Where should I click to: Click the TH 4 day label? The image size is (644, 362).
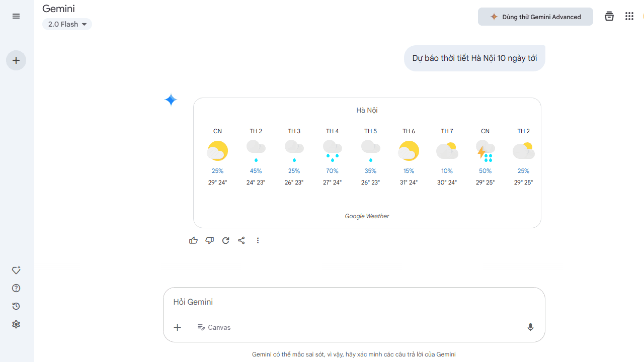(x=333, y=131)
